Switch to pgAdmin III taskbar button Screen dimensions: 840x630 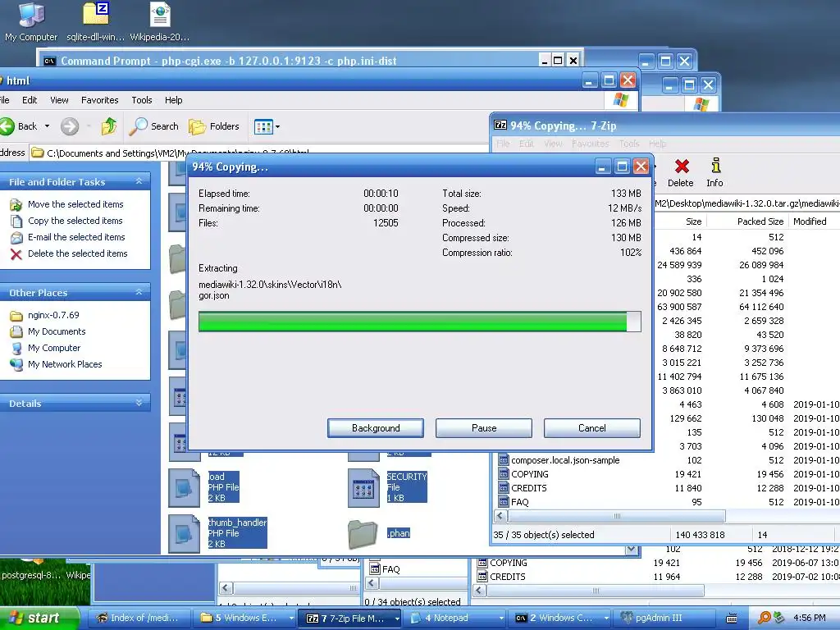(664, 618)
